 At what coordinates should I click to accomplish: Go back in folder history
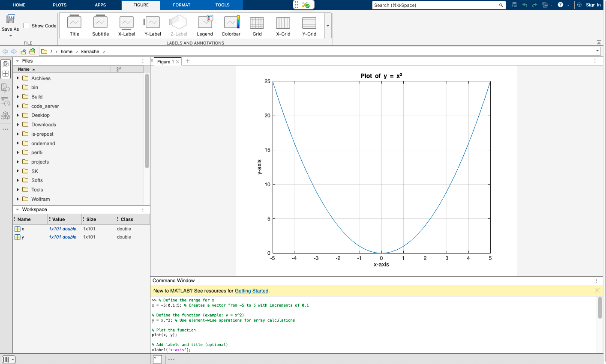tap(5, 51)
